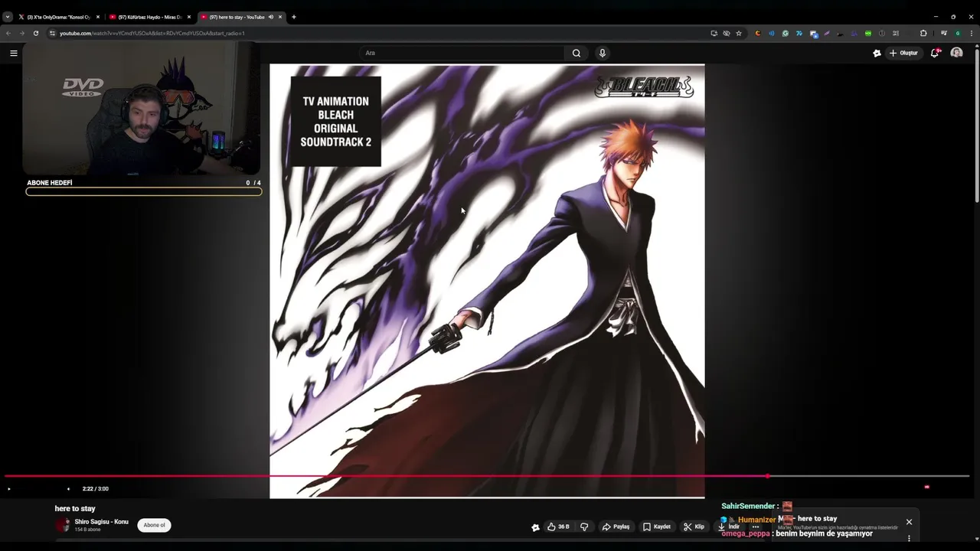
Task: Go forward with the browser forward arrow
Action: point(21,33)
